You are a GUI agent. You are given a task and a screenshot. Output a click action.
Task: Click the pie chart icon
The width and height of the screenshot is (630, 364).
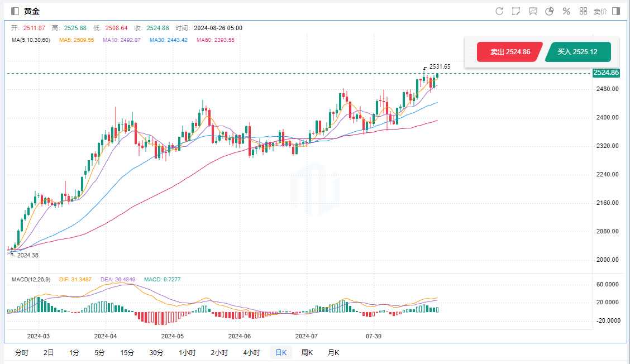coord(550,11)
